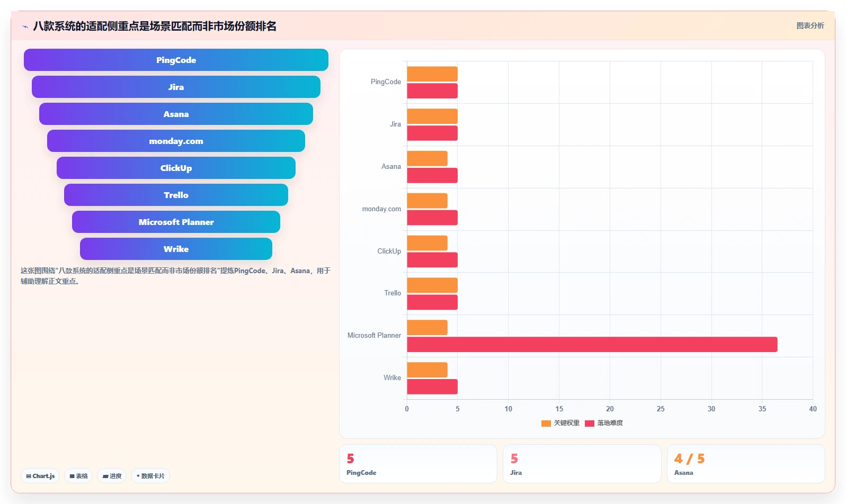846x504 pixels.
Task: Click the Chart.js tag chip
Action: coord(40,476)
